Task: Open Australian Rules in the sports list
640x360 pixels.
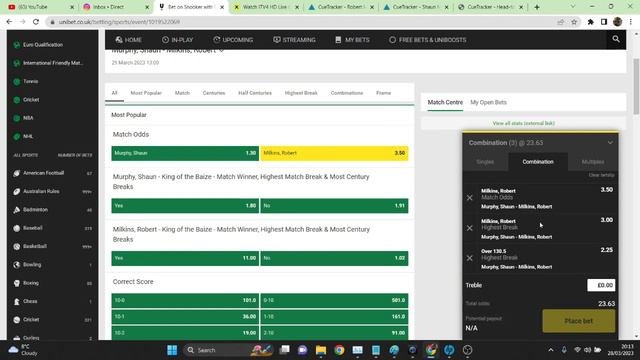Action: point(52,191)
